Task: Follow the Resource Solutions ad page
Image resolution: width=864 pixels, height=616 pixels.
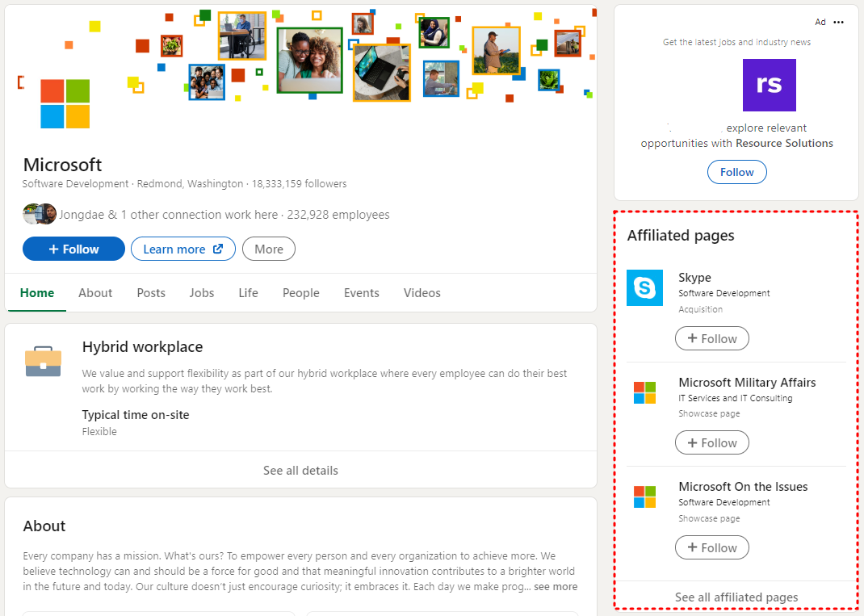Action: 736,172
